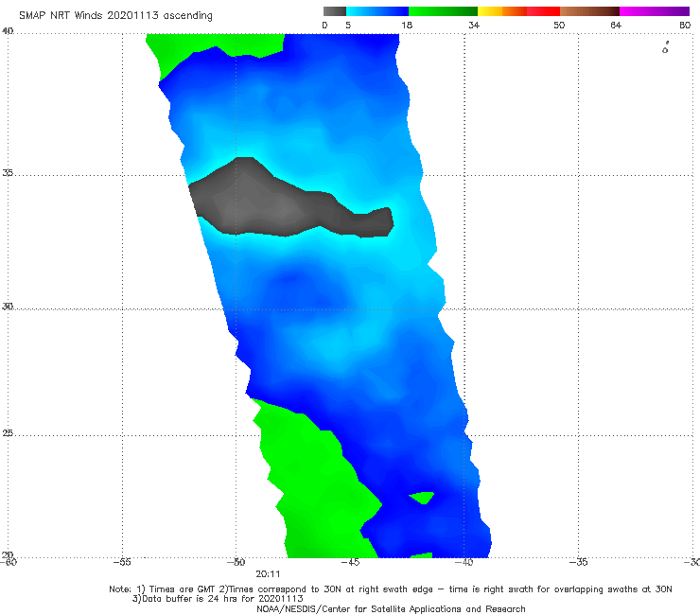Click the colorbar label '50'
Viewport: 700px width, 615px height.
559,26
